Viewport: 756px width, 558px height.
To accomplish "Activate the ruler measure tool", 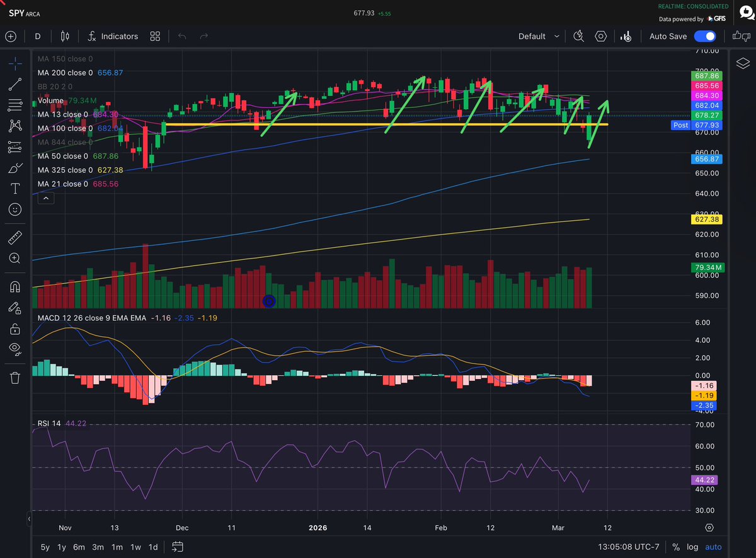I will click(16, 238).
